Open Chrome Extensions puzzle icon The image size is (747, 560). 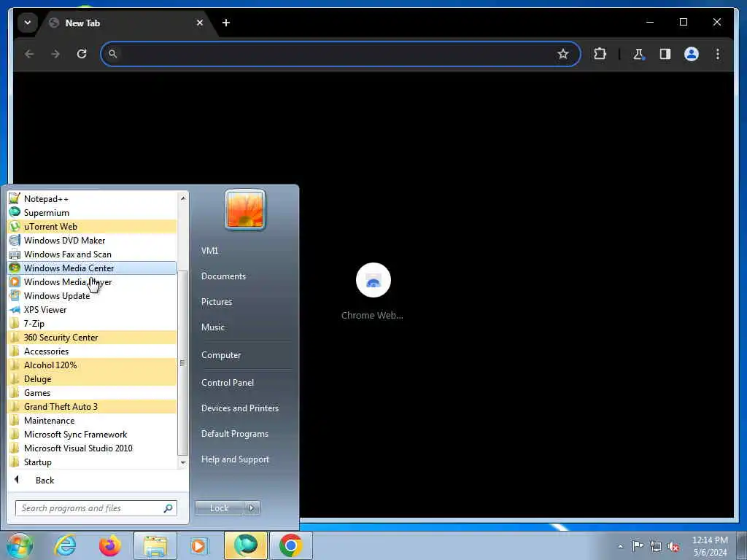point(600,54)
